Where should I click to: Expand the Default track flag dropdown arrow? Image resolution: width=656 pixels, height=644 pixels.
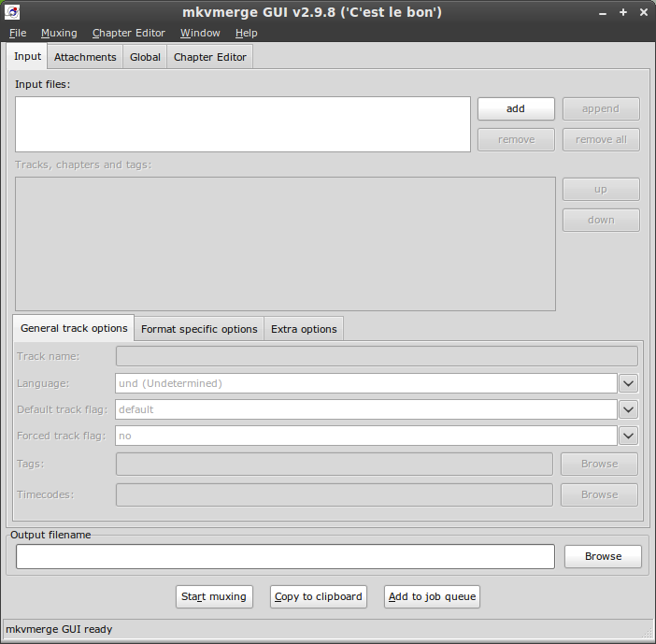click(x=628, y=409)
